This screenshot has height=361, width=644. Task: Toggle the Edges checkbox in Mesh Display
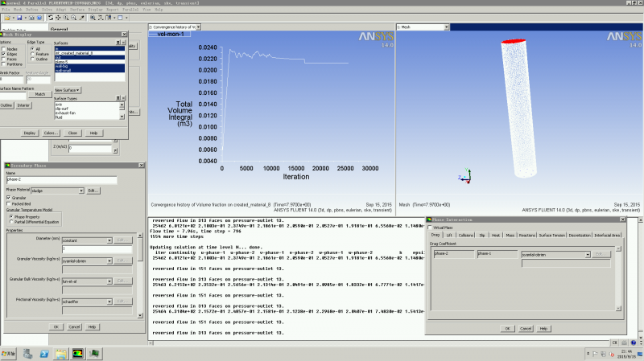tap(3, 54)
